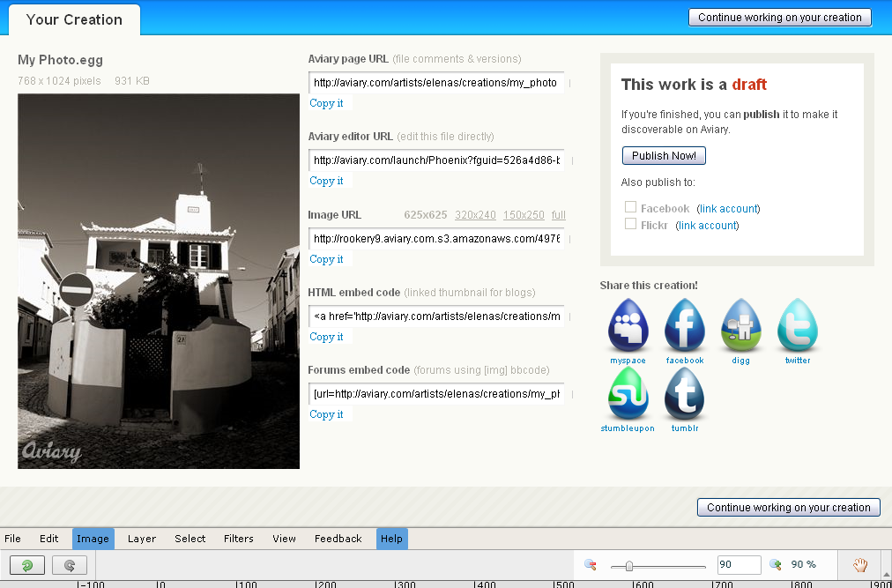Share creation via the twitter egg icon
The height and width of the screenshot is (588, 892).
[x=798, y=325]
